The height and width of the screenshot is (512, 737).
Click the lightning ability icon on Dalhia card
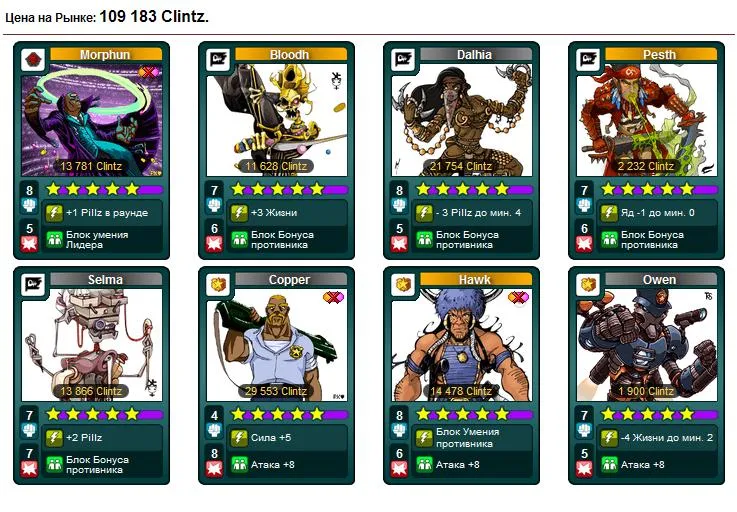pos(424,213)
